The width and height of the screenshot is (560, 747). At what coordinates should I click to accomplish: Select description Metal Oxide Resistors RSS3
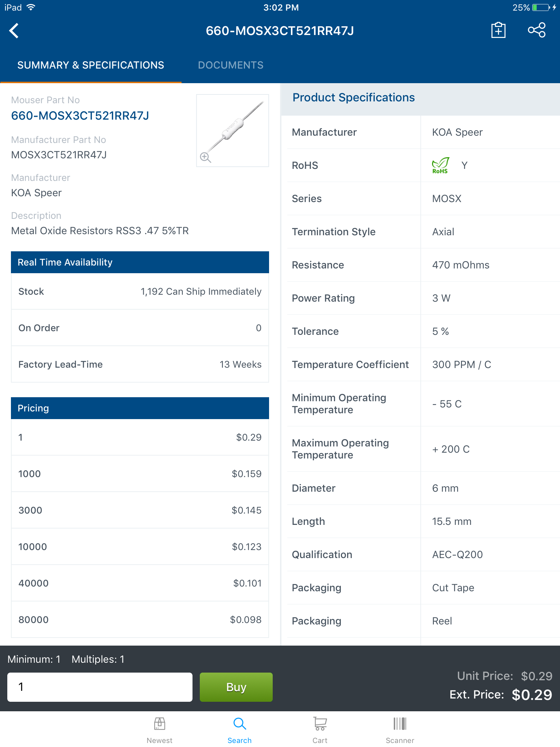[x=100, y=231]
